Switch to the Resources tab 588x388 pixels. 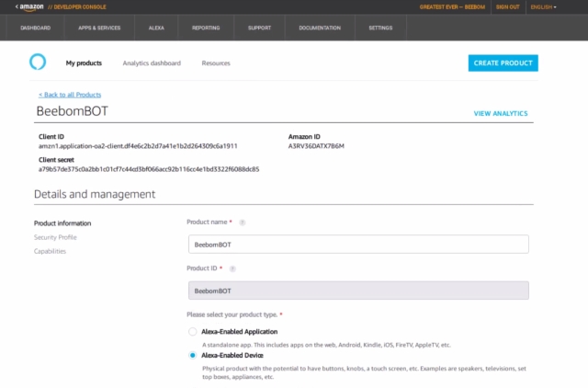[x=216, y=63]
